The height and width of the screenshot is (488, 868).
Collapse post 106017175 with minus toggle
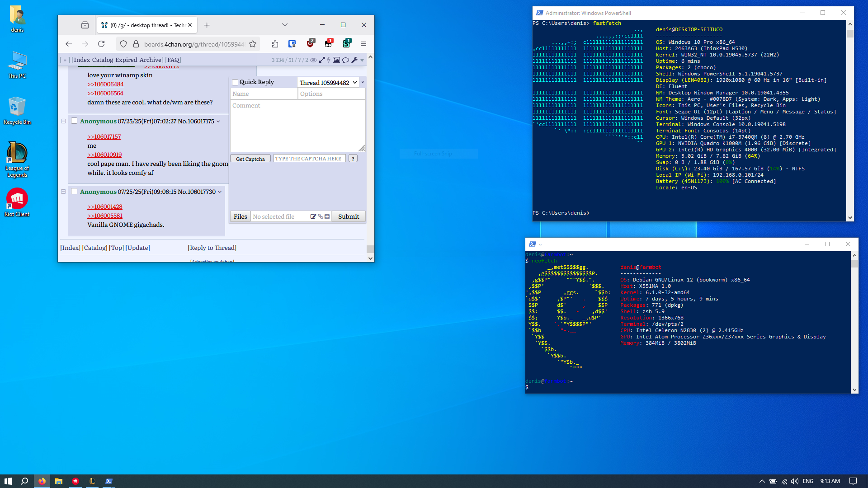(x=63, y=121)
